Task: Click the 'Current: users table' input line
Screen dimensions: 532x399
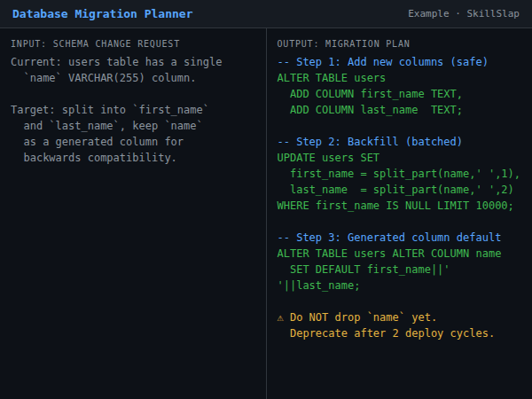Action: [x=116, y=62]
